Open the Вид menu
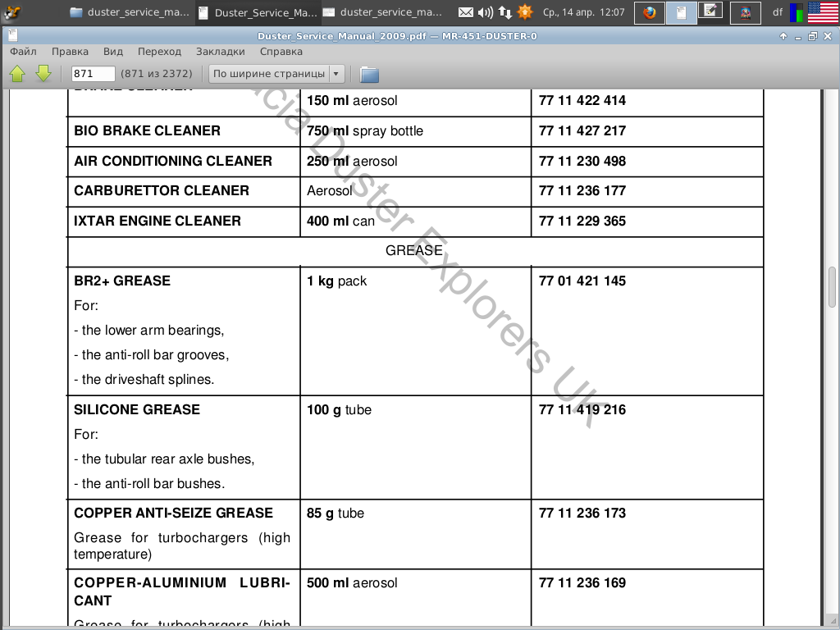The height and width of the screenshot is (630, 840). pos(113,52)
